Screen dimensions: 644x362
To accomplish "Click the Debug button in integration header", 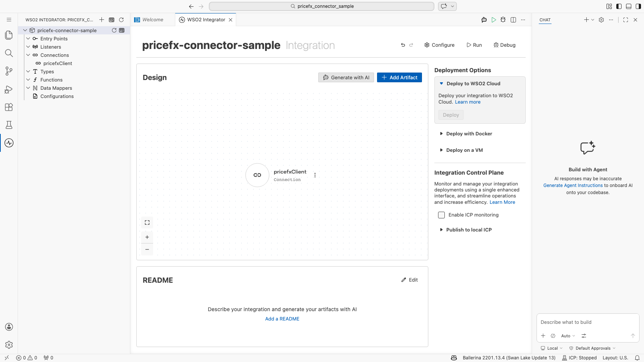I will 504,45.
